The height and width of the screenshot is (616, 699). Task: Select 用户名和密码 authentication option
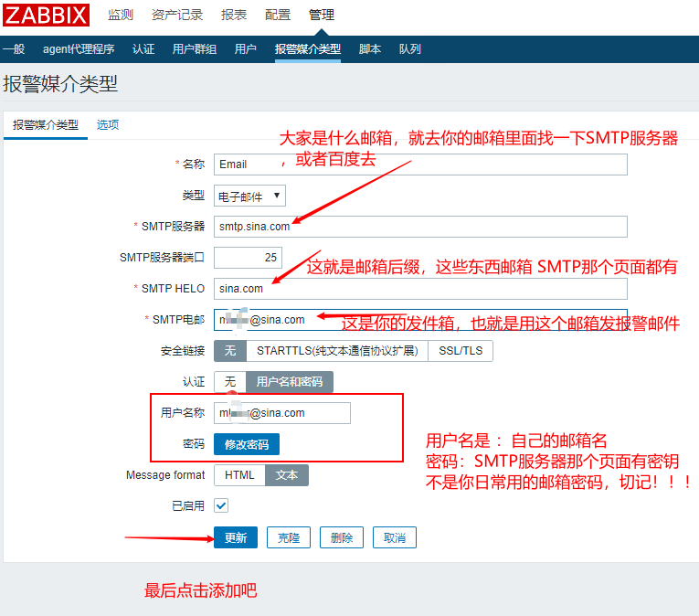click(290, 382)
